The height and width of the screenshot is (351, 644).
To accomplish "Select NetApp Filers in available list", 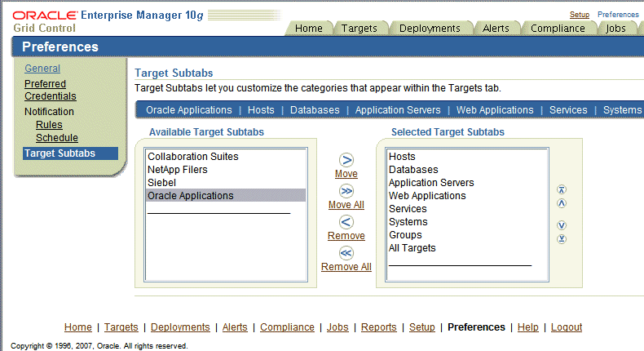I will 226,170.
